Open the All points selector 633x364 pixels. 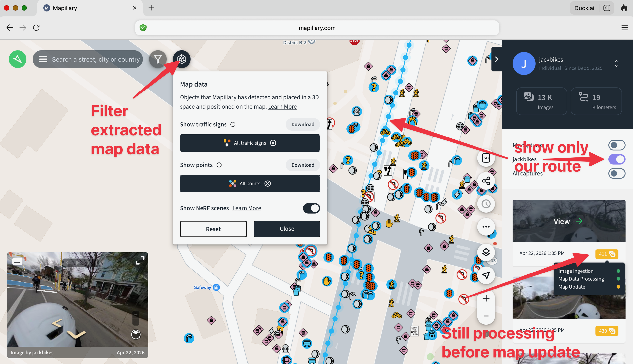click(250, 183)
